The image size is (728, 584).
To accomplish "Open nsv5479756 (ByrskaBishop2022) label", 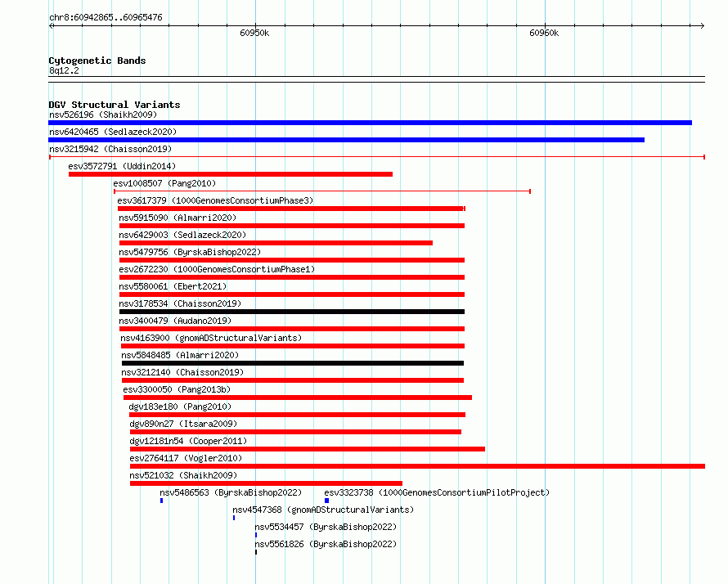I will (190, 252).
